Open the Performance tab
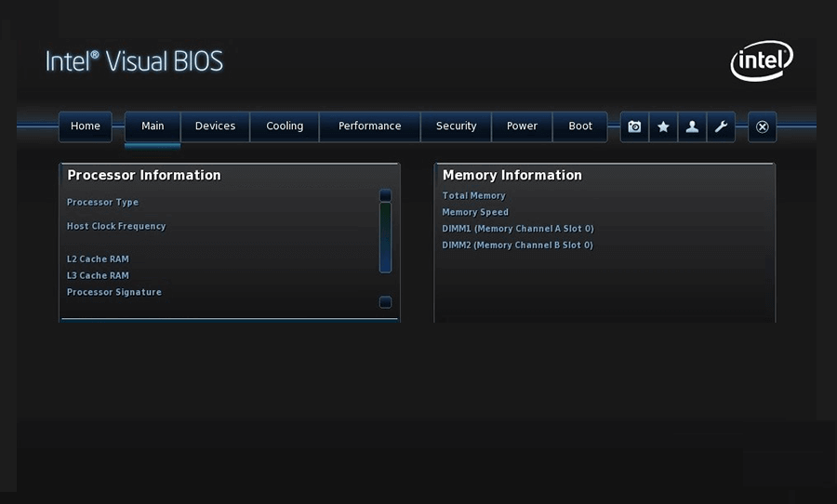This screenshot has height=504, width=837. (x=369, y=126)
